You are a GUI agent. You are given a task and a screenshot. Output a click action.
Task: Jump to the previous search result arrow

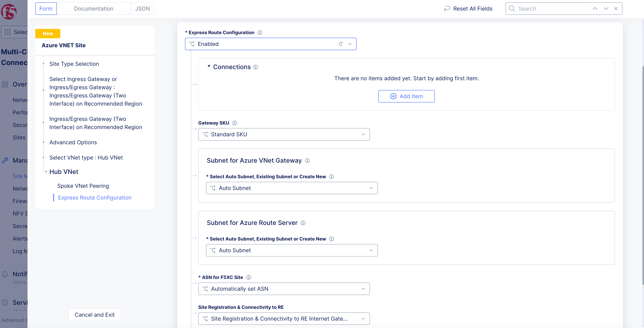click(x=595, y=9)
